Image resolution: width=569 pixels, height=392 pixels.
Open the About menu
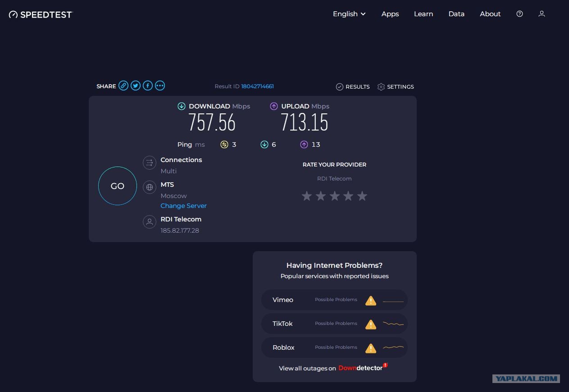click(x=490, y=14)
